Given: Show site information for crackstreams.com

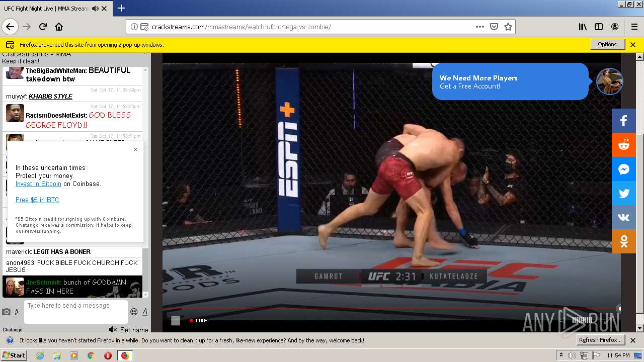Looking at the screenshot, I should click(x=134, y=27).
